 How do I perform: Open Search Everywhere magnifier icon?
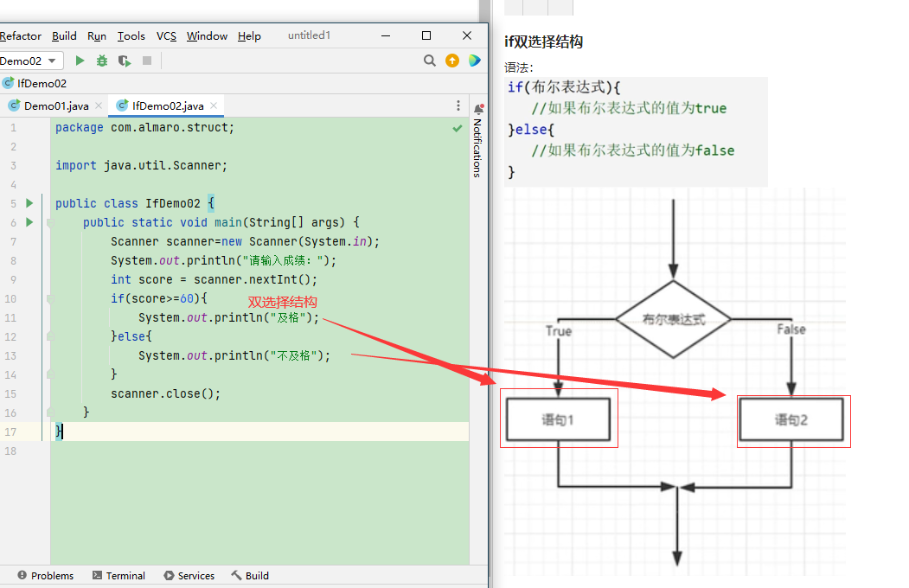pos(430,61)
